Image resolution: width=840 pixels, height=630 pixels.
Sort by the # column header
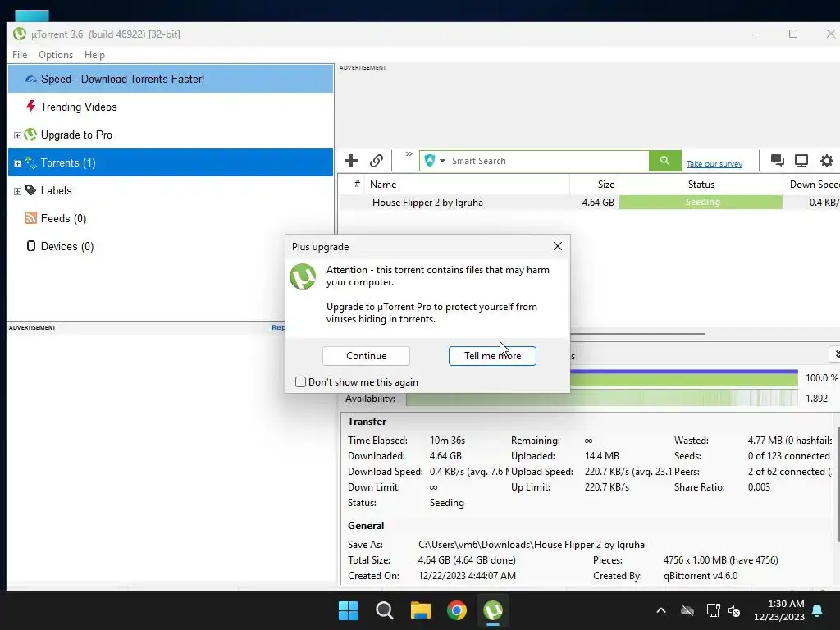coord(357,185)
